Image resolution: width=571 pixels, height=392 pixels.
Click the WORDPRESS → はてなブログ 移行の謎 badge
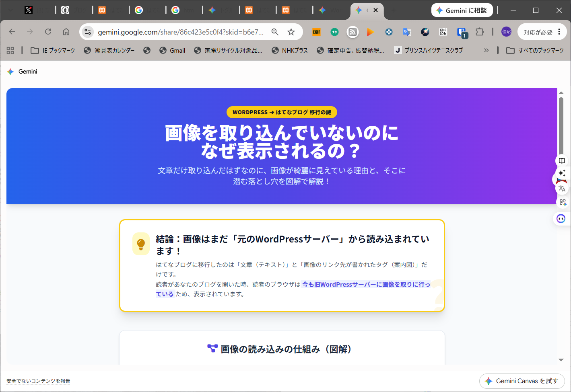(282, 112)
